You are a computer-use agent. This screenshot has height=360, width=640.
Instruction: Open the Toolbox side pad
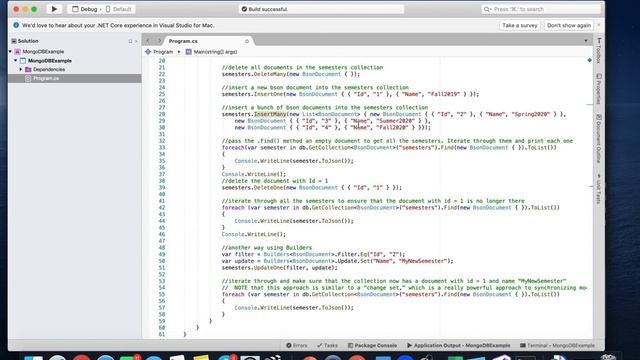(x=599, y=51)
